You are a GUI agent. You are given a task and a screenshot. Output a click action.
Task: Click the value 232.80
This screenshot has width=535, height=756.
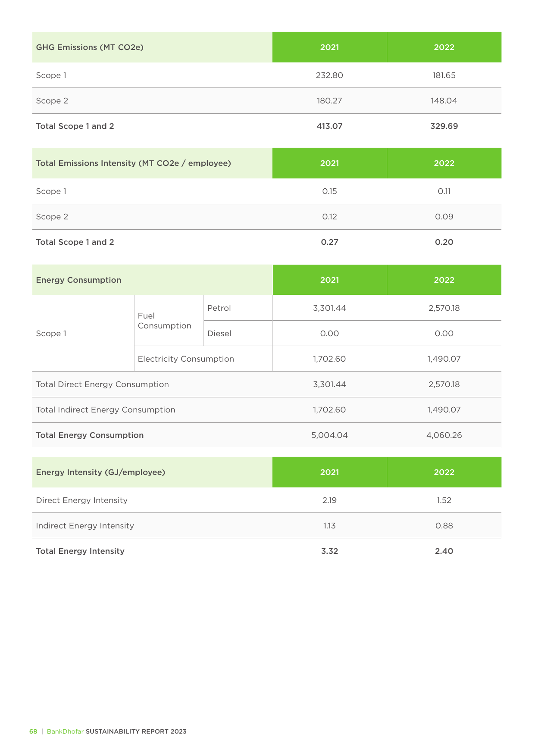(329, 75)
